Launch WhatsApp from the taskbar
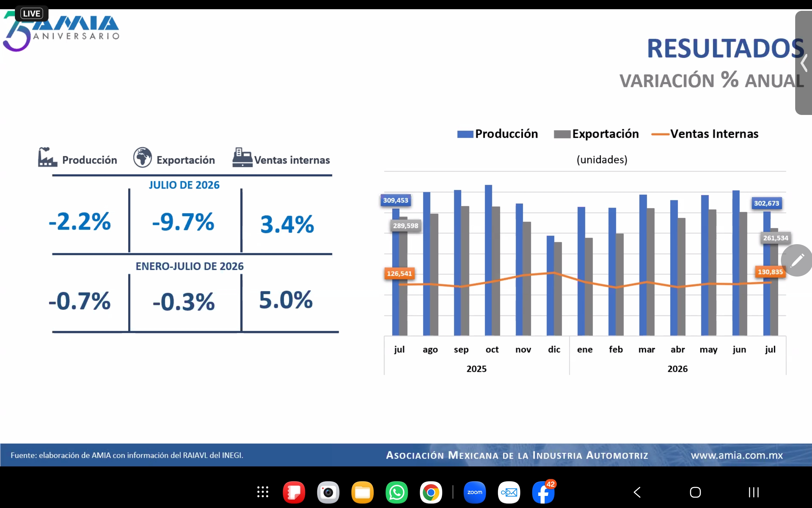Screen dimensions: 812x508 point(396,492)
